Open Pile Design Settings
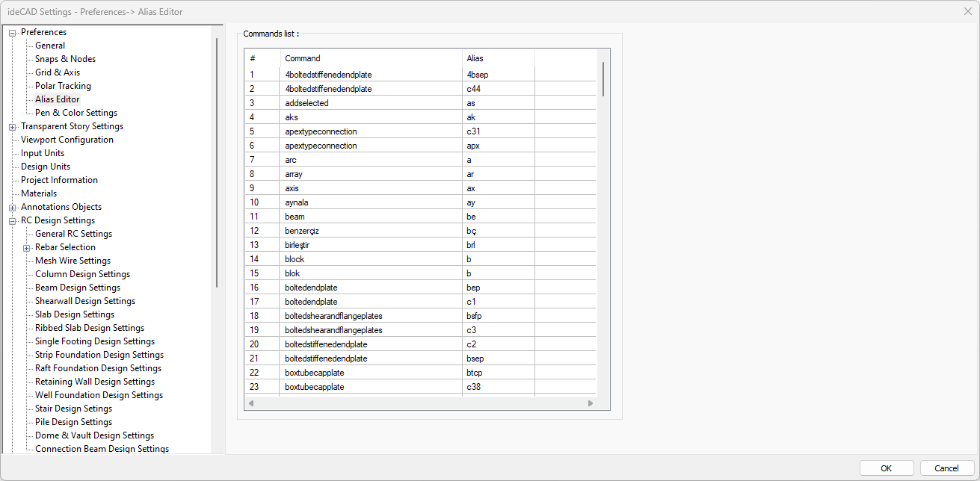 click(x=73, y=422)
